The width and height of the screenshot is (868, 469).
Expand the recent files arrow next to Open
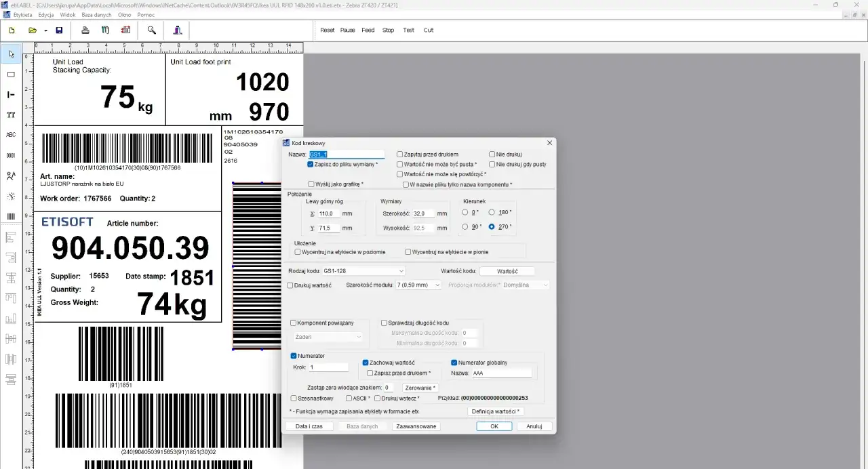pyautogui.click(x=45, y=30)
